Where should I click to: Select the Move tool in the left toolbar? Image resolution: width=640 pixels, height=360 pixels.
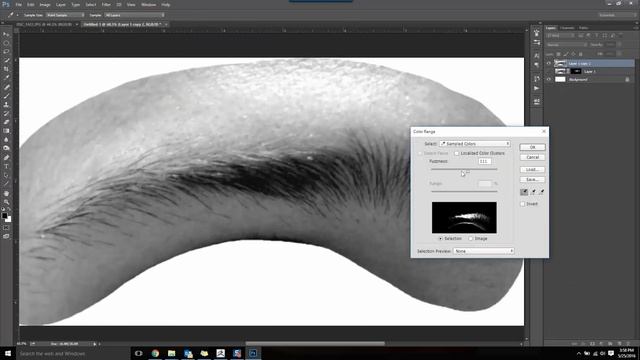click(x=6, y=34)
